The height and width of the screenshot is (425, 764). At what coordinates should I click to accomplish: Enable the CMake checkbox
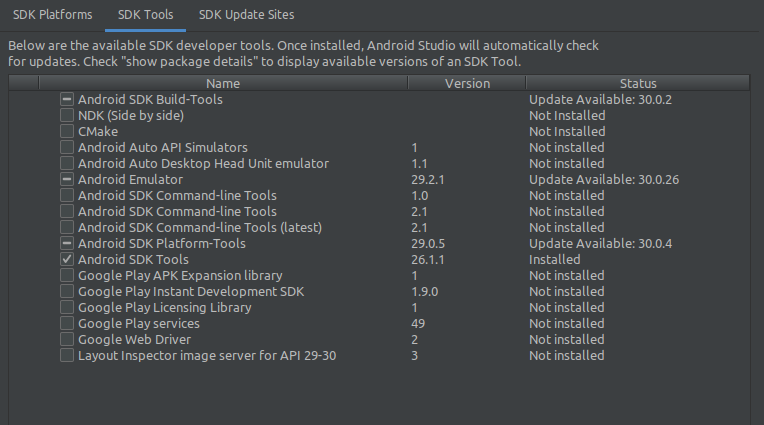tap(67, 132)
